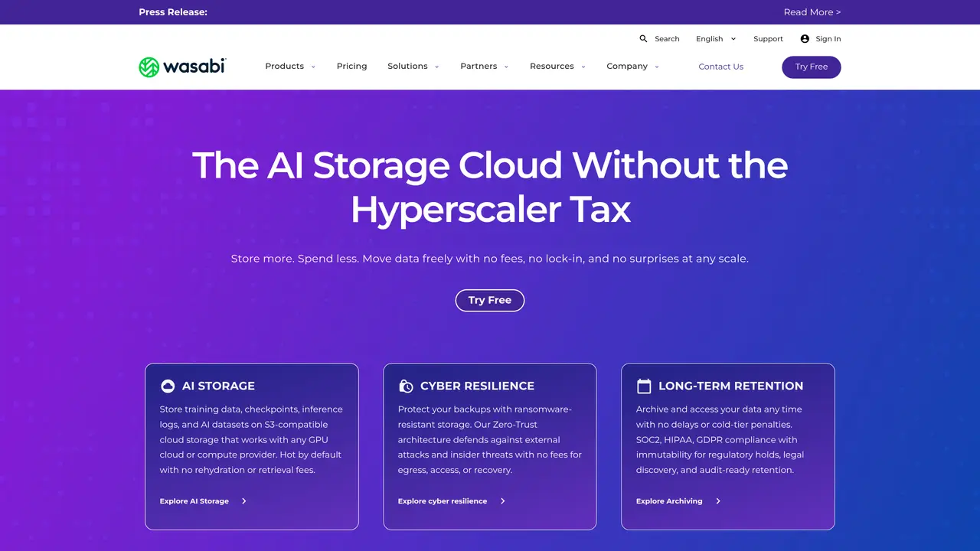Click Read More in press release banner
980x551 pixels.
click(812, 12)
